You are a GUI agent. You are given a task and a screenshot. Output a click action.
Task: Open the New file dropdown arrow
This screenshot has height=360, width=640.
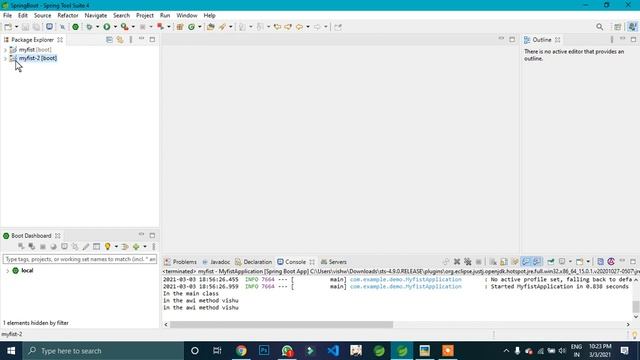(x=16, y=27)
